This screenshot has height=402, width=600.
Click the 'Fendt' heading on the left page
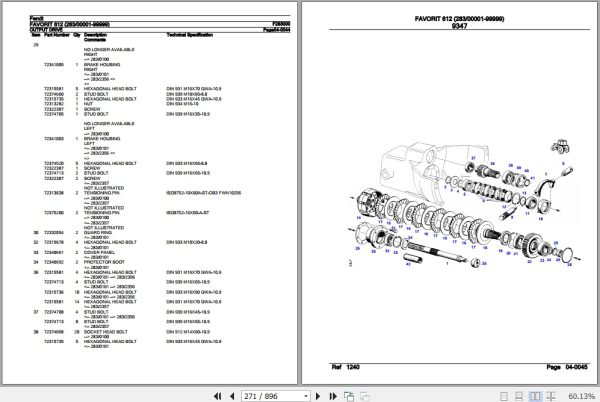tap(37, 18)
